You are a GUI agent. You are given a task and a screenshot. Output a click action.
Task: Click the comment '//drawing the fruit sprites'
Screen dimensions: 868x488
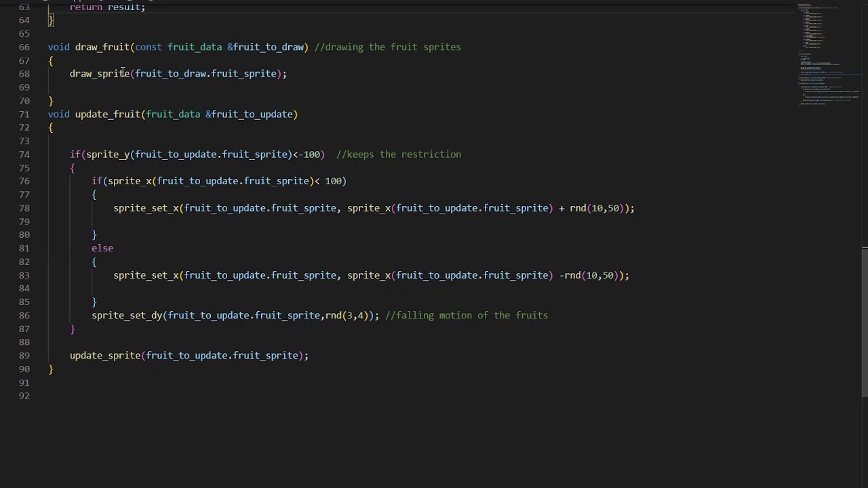(x=387, y=47)
